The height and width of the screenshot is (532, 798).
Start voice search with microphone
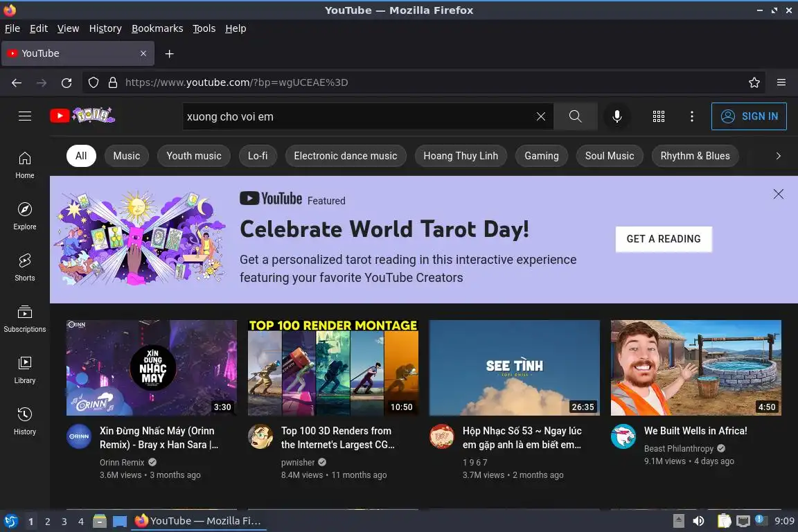coord(617,116)
